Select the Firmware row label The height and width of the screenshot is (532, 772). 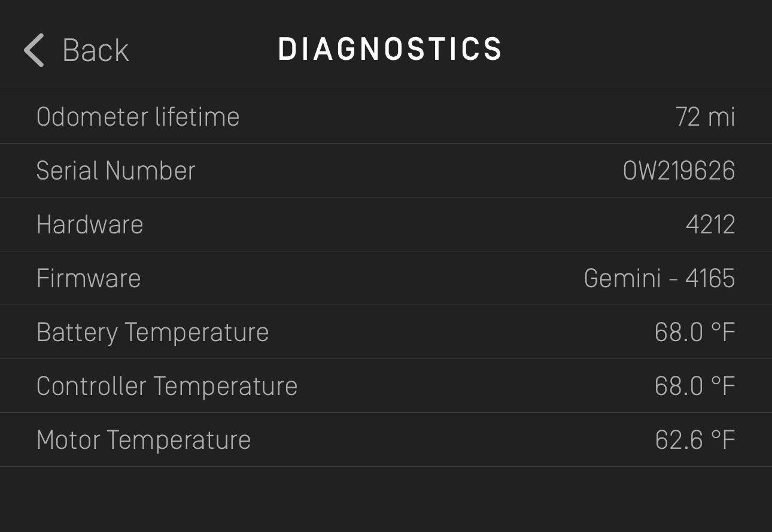89,278
